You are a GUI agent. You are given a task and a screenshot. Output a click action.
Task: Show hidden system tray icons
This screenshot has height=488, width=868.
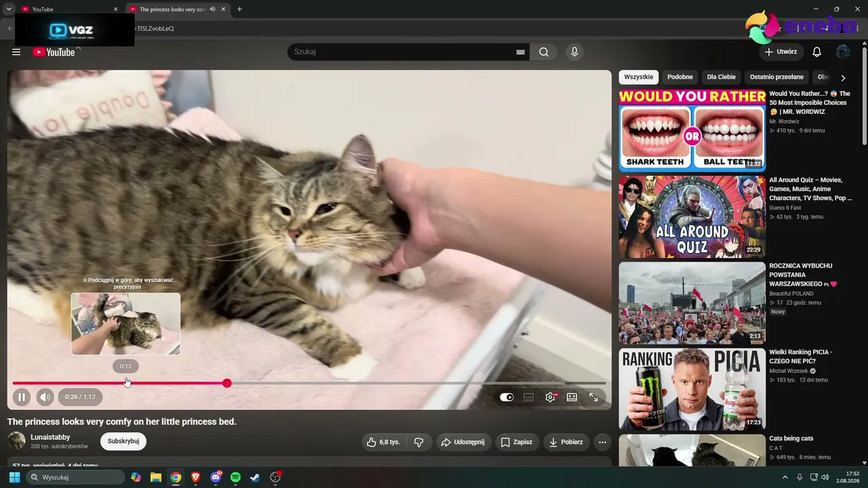tap(785, 477)
